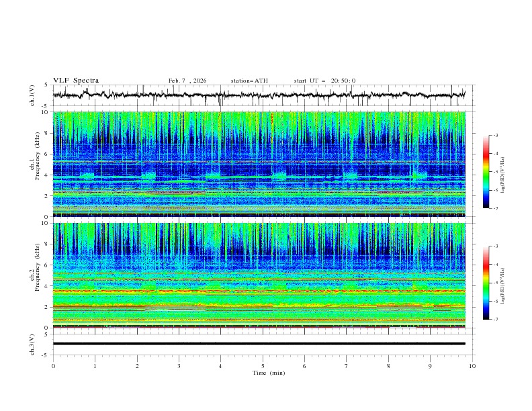
Task: Click the "VLF Spectra" plot title
Action: tap(76, 81)
